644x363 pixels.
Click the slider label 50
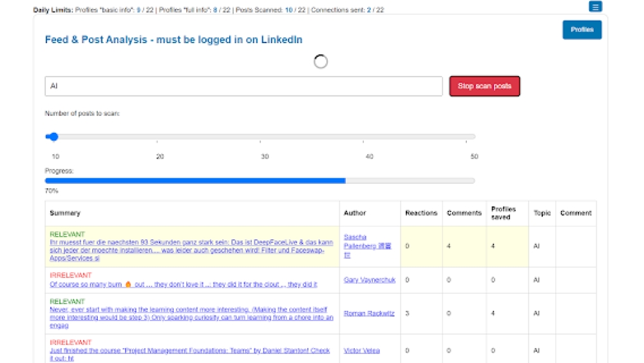point(475,157)
